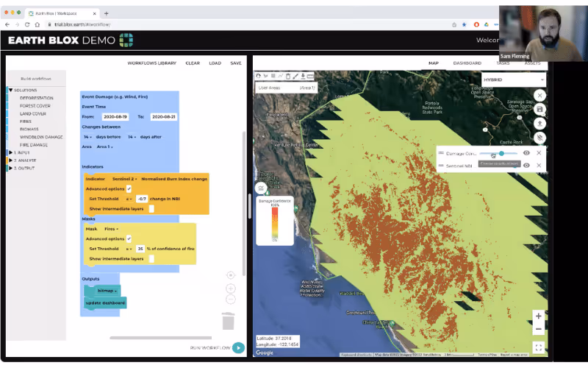Open the User Areas selector
This screenshot has height=368, width=588.
coord(286,88)
